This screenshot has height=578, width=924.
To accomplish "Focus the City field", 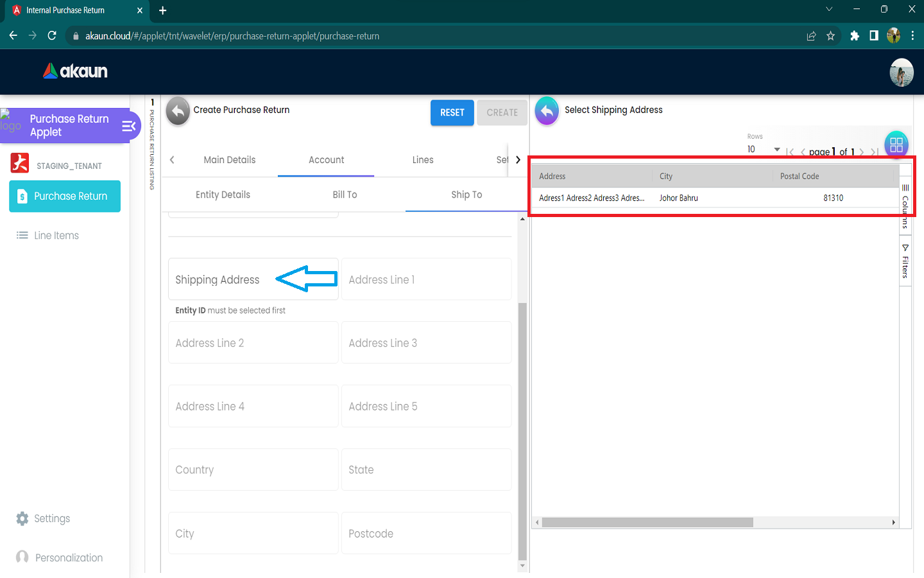I will coord(253,534).
